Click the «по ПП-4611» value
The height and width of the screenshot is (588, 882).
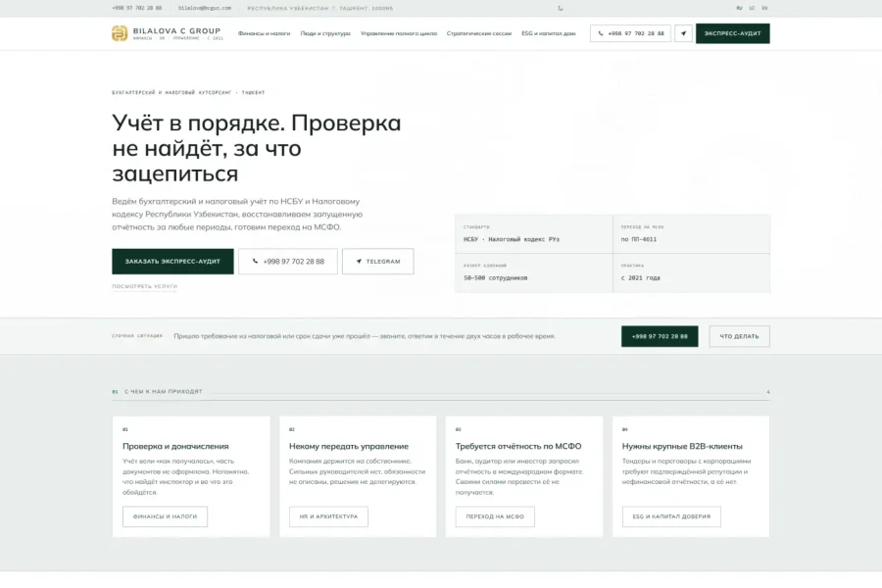638,240
